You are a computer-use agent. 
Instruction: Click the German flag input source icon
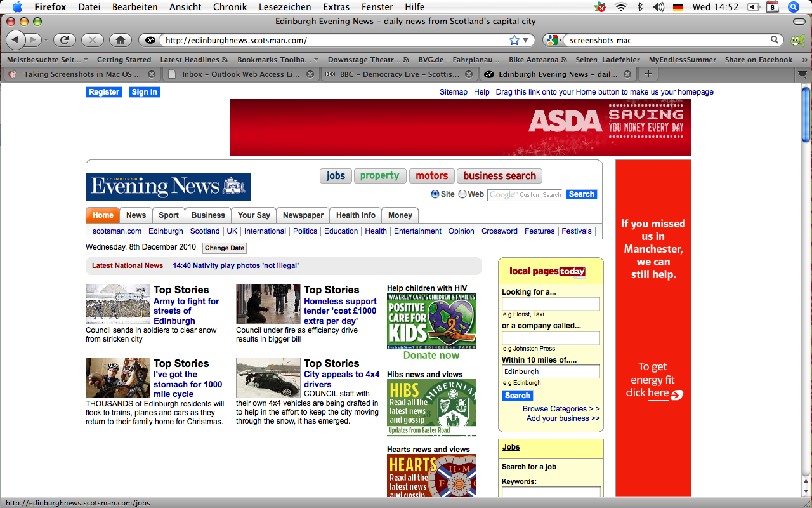[678, 7]
